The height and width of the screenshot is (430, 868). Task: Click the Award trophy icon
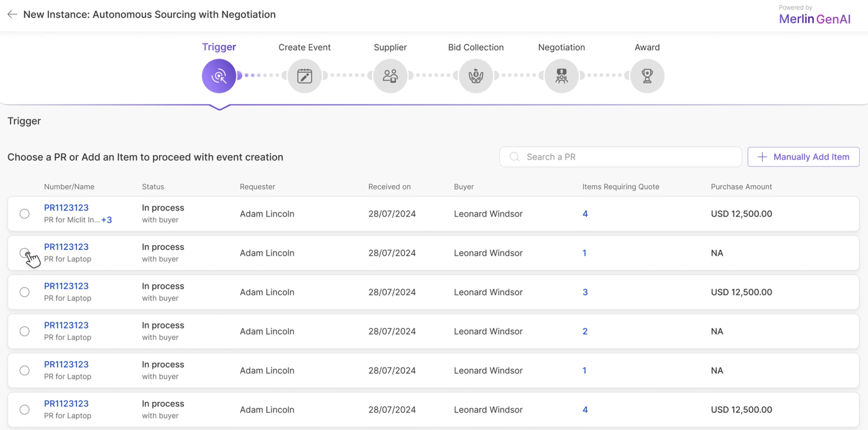point(647,76)
